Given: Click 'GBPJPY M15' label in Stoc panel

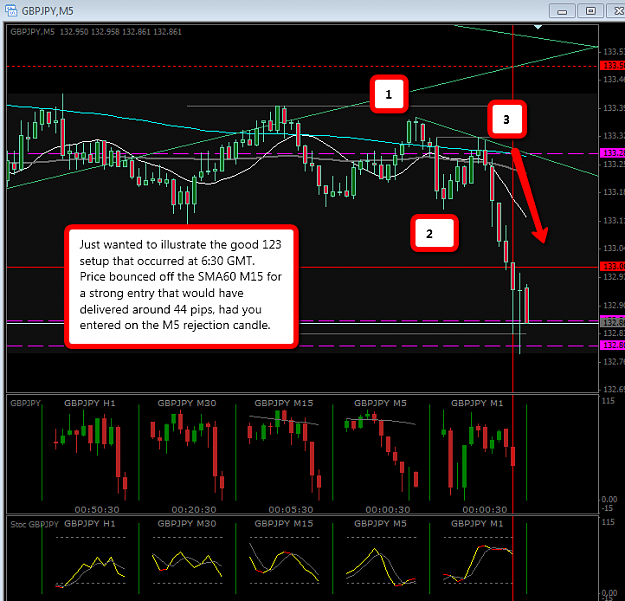Looking at the screenshot, I should pos(284,523).
